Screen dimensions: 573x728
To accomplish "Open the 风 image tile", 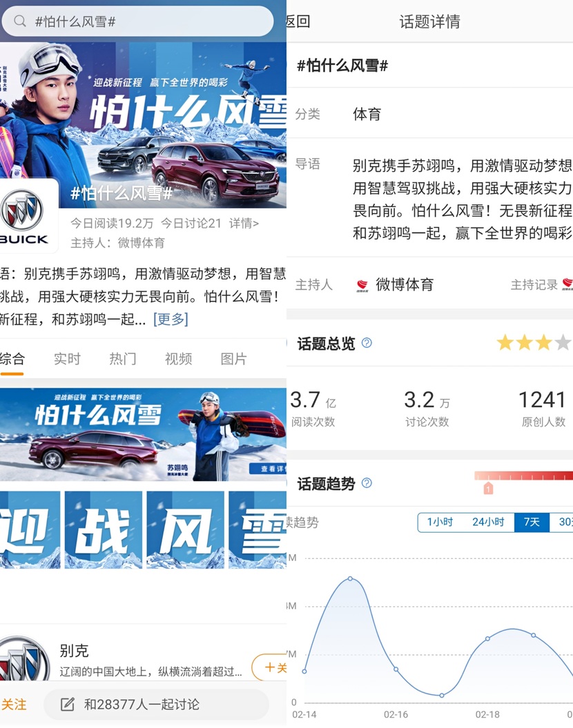I will pos(185,530).
